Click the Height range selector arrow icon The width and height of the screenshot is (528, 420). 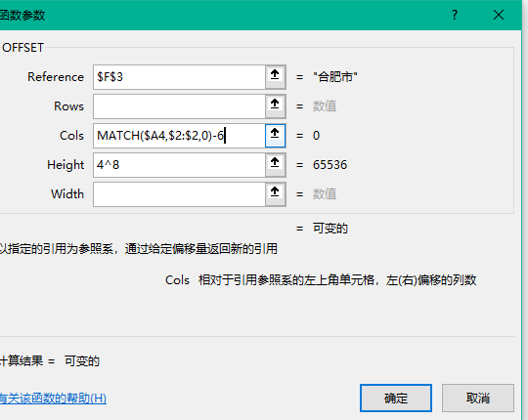[x=275, y=165]
